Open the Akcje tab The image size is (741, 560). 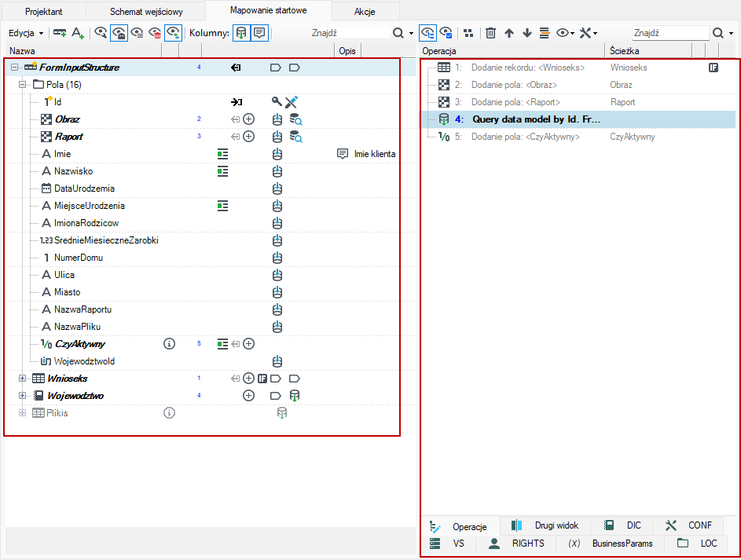pos(365,12)
